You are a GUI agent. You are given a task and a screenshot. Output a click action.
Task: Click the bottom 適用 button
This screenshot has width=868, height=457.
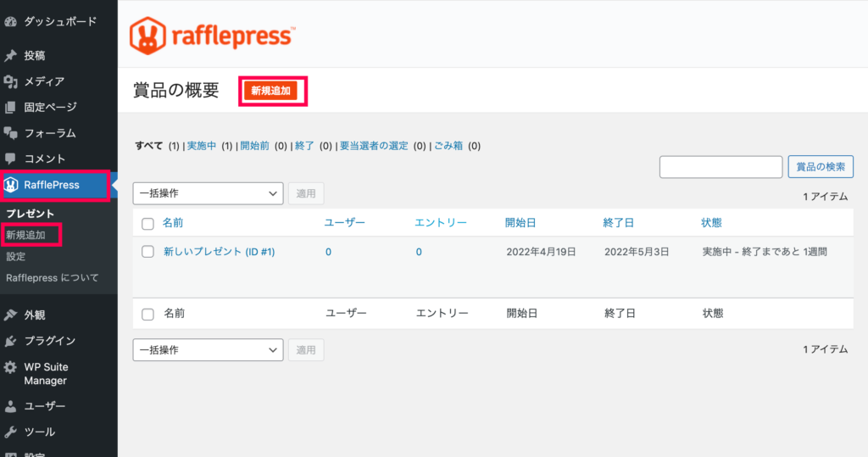tap(306, 350)
